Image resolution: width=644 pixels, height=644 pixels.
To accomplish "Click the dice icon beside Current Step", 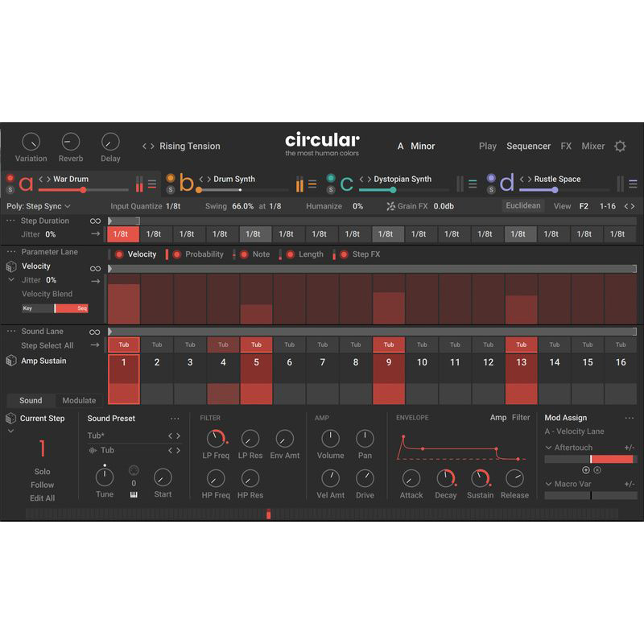I will pyautogui.click(x=11, y=419).
